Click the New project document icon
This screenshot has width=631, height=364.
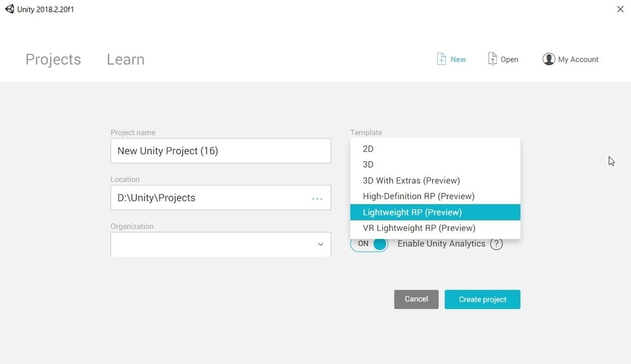pyautogui.click(x=441, y=59)
